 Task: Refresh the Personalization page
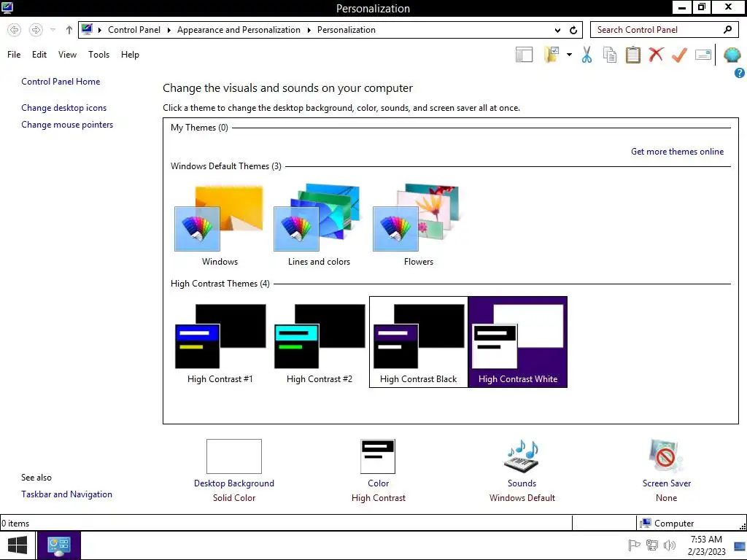coord(573,30)
